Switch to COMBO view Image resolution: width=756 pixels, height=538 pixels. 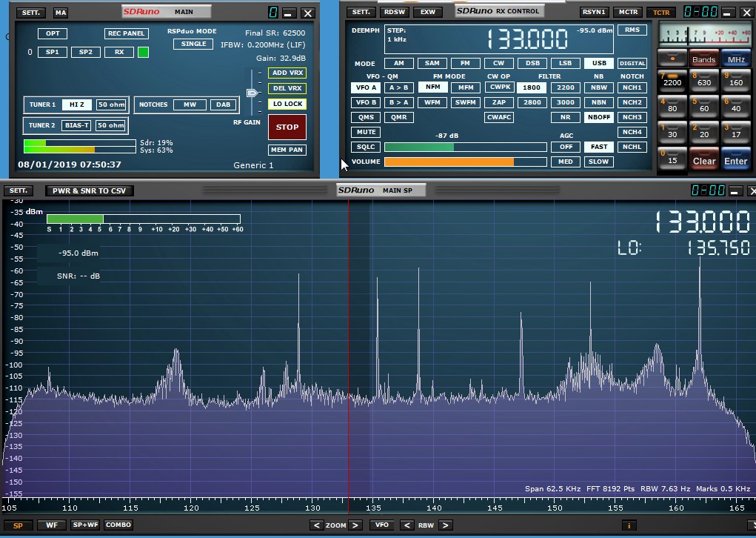(x=118, y=525)
